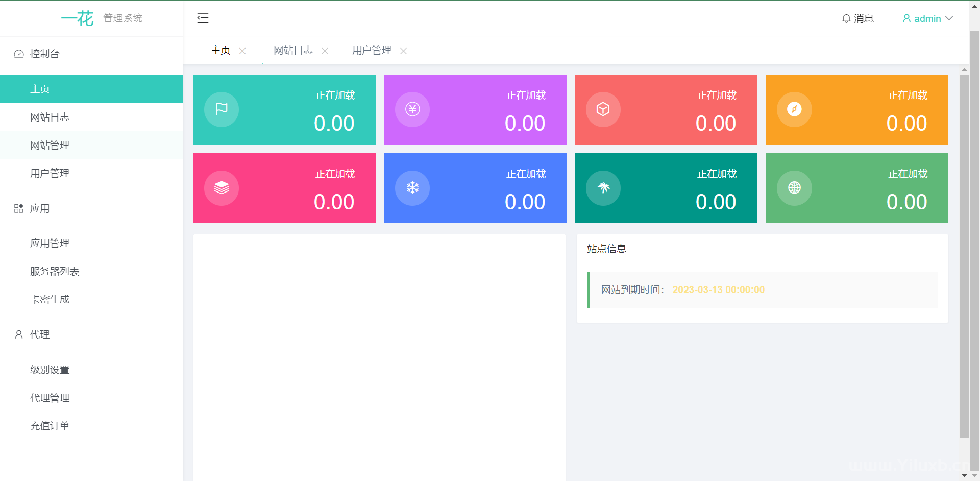
Task: Switch to the 主页 tab
Action: pos(220,51)
